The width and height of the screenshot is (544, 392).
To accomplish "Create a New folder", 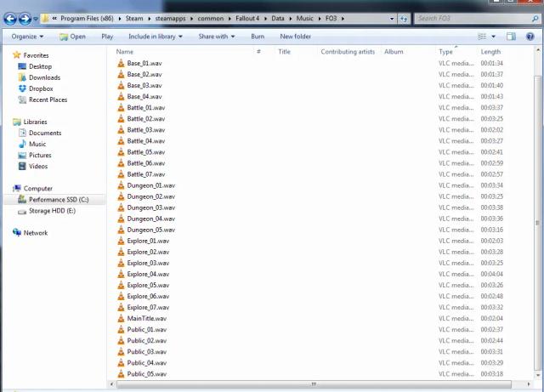I will point(295,37).
